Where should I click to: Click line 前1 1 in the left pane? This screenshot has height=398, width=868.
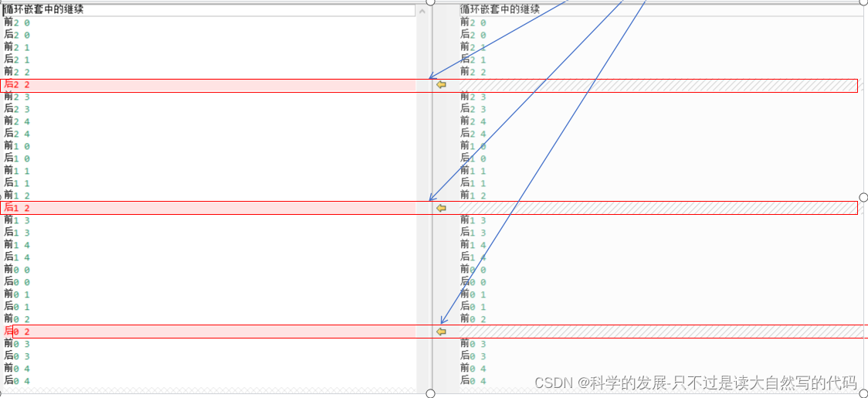[x=17, y=171]
